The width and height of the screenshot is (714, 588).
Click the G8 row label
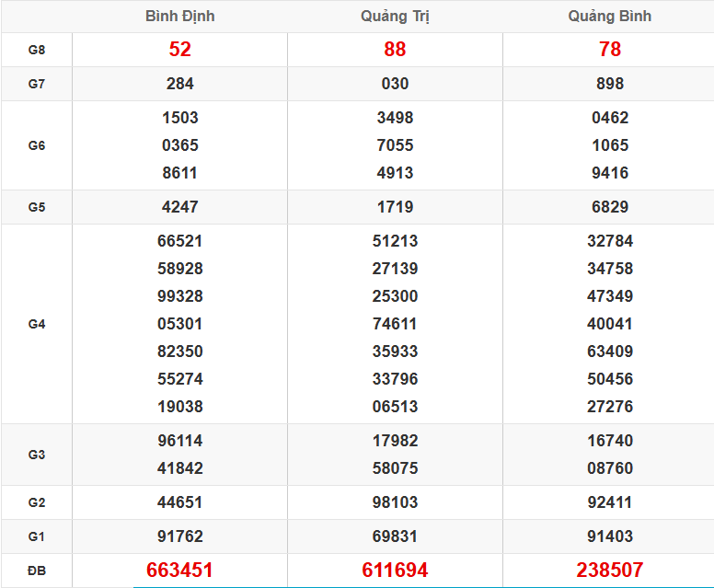click(37, 50)
